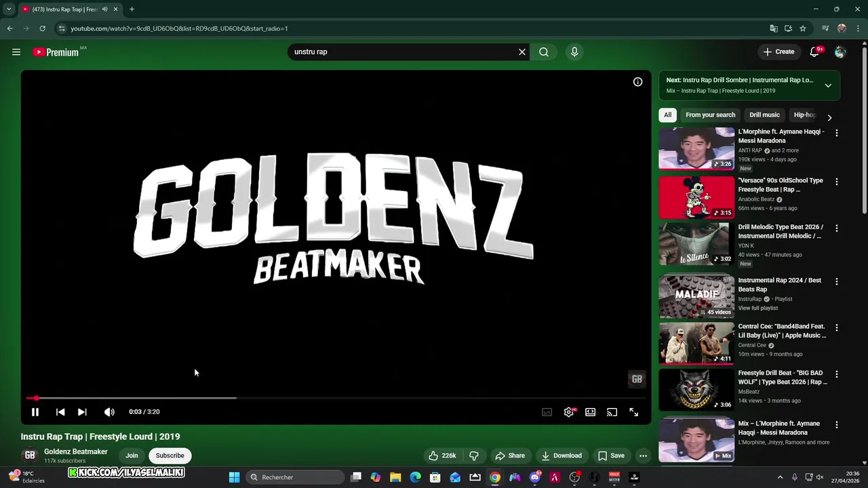The width and height of the screenshot is (868, 488).
Task: Show more filter chips with right arrow
Action: pyautogui.click(x=829, y=117)
